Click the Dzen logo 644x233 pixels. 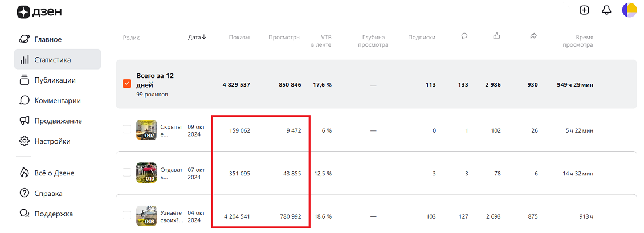[x=39, y=12]
